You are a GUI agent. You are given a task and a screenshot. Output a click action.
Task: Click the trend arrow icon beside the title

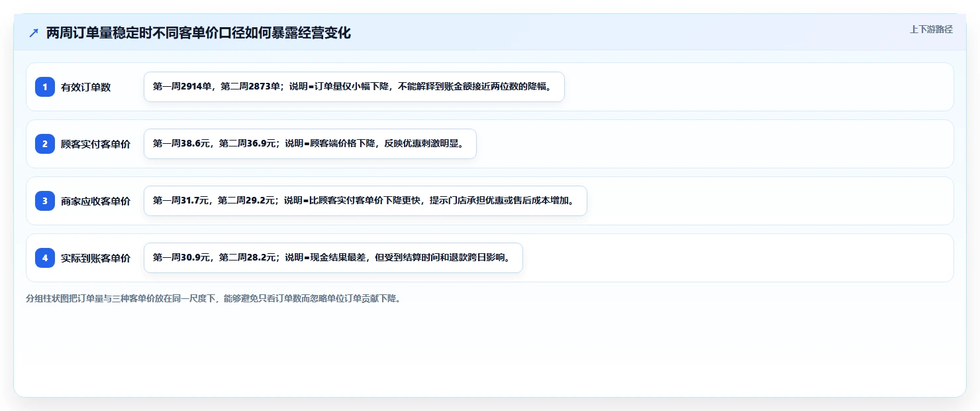click(34, 32)
